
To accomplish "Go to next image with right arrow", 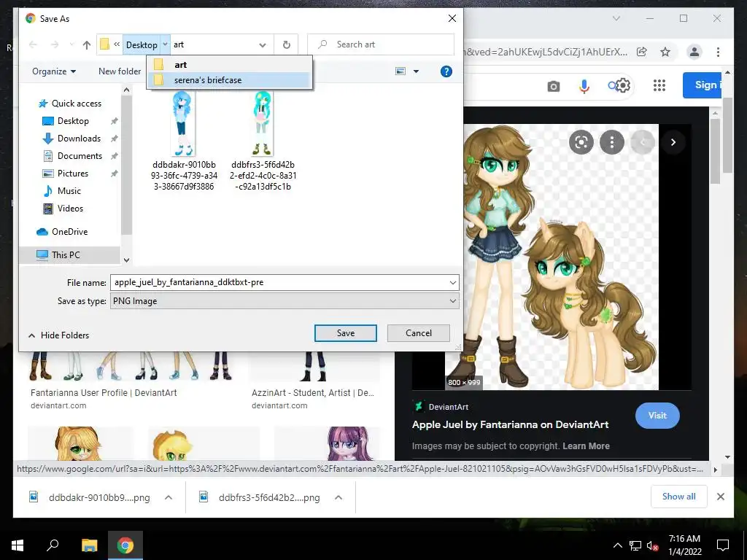I will pos(673,142).
